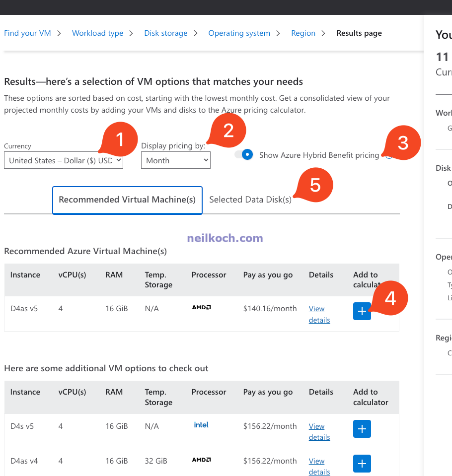Viewport: 452px width, 476px height.
Task: View details for D4as v4 instance
Action: [x=319, y=466]
